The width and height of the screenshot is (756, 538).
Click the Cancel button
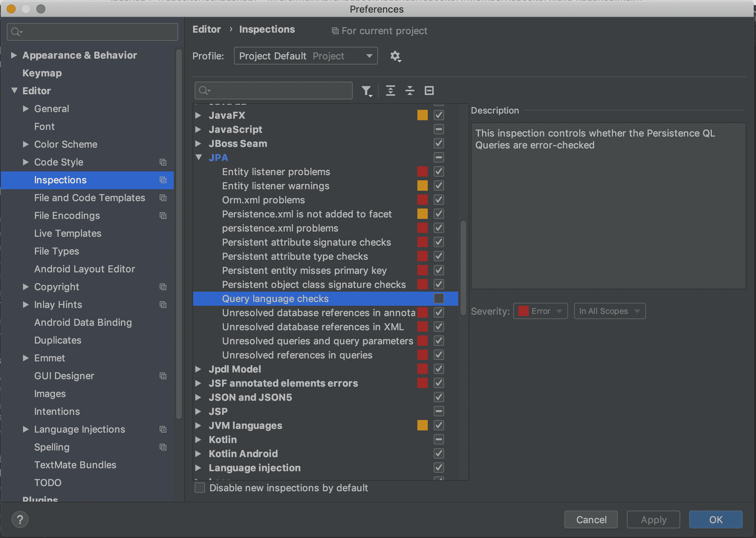(x=591, y=519)
